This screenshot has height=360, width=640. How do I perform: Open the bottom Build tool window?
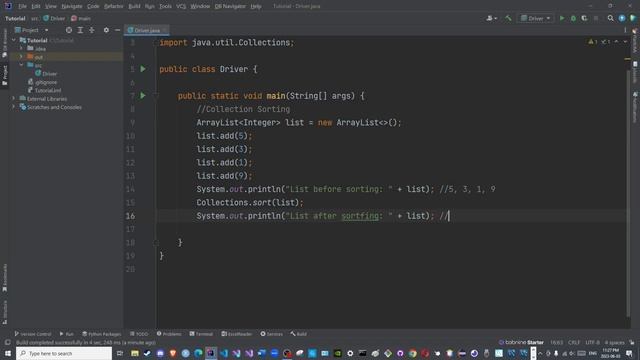click(299, 334)
